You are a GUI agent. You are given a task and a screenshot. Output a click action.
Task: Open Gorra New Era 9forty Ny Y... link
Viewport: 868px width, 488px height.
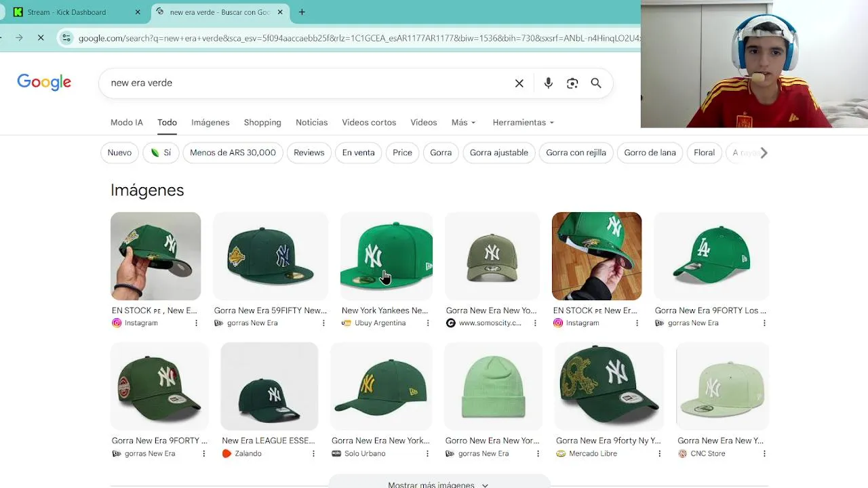608,441
